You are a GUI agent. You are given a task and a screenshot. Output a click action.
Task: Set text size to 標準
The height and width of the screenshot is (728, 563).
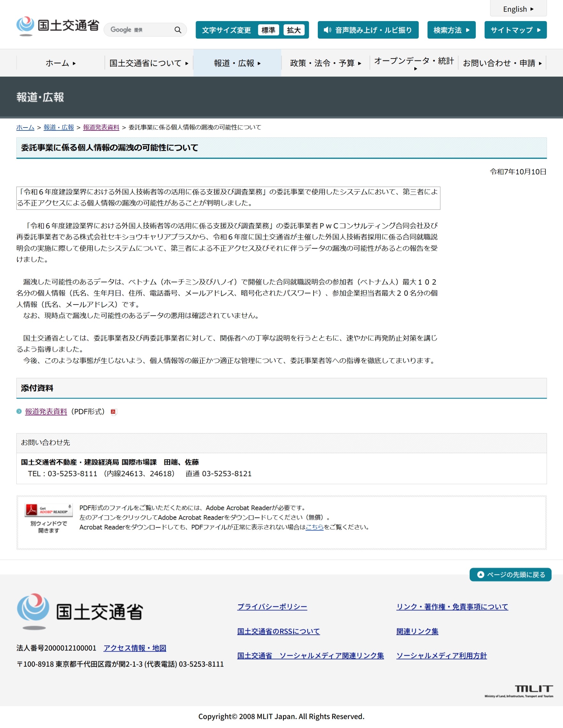coord(268,30)
